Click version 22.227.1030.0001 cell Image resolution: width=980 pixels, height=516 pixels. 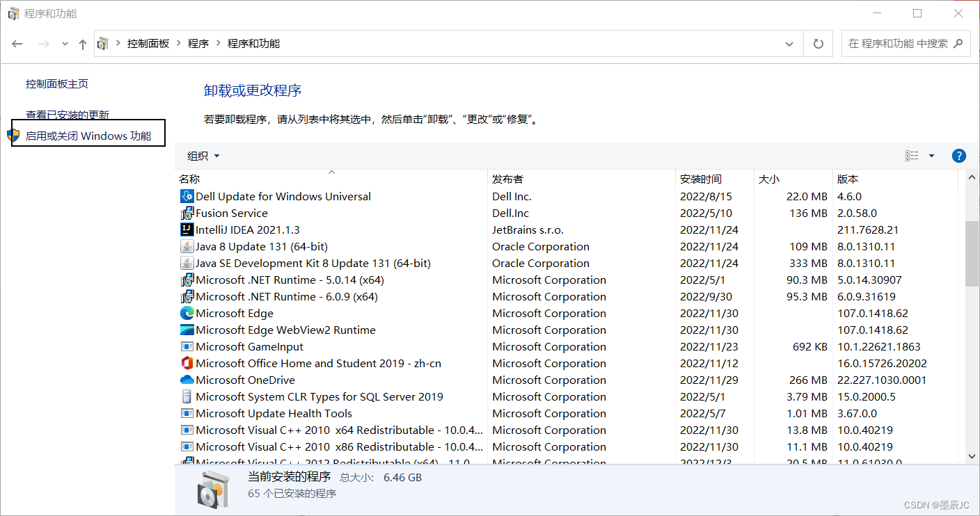(882, 380)
